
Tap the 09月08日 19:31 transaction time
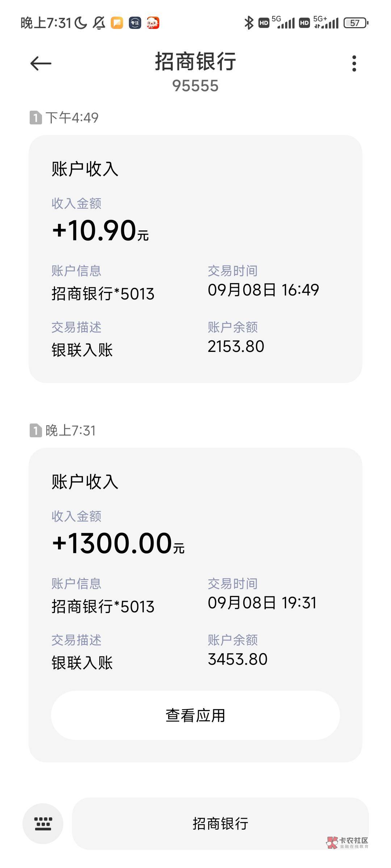click(x=262, y=603)
